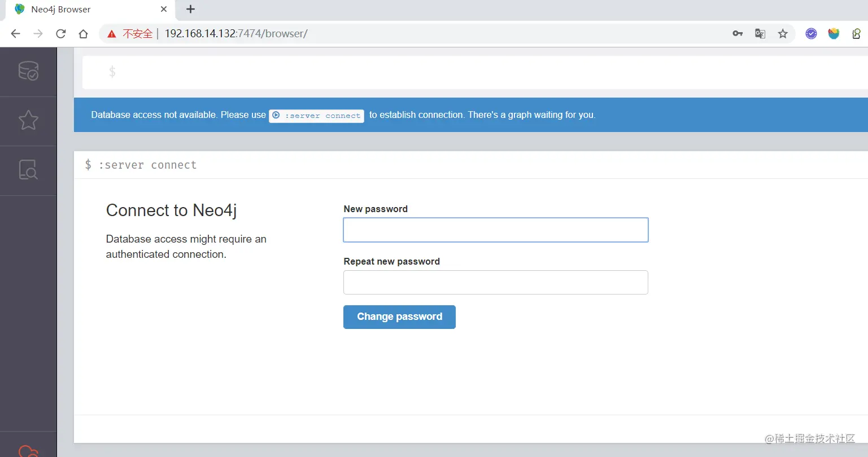Open the cloud sync icon in the sidebar
Image resolution: width=868 pixels, height=457 pixels.
click(x=28, y=451)
